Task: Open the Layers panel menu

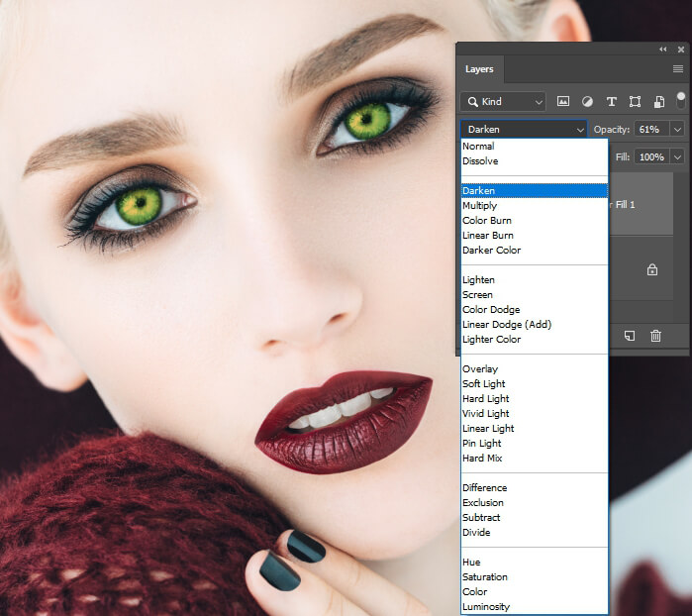Action: [x=678, y=69]
